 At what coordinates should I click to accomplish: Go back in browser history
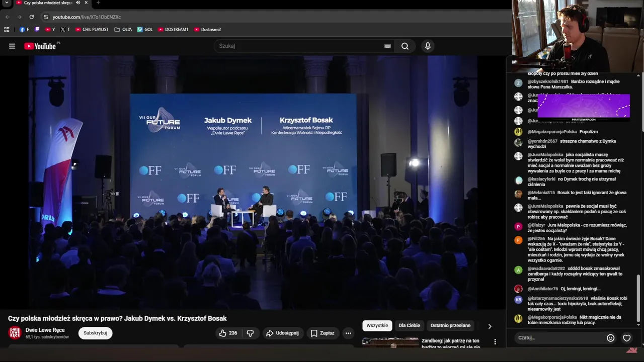[x=7, y=17]
